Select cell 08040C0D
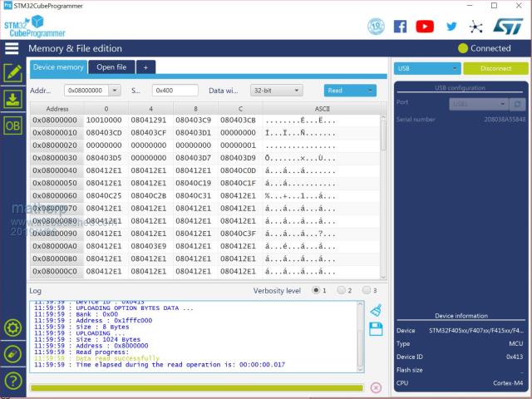Image resolution: width=532 pixels, height=399 pixels. click(x=239, y=170)
